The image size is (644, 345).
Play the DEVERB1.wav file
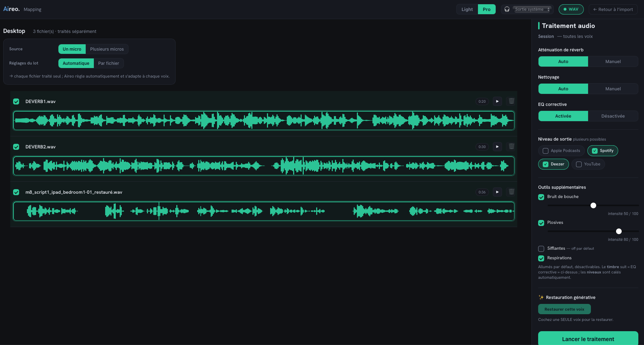pyautogui.click(x=497, y=101)
